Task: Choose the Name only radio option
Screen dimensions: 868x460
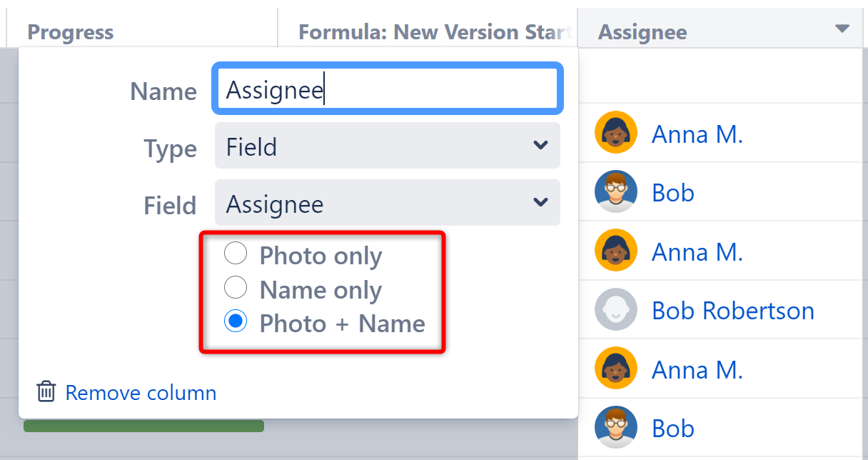Action: (x=236, y=288)
